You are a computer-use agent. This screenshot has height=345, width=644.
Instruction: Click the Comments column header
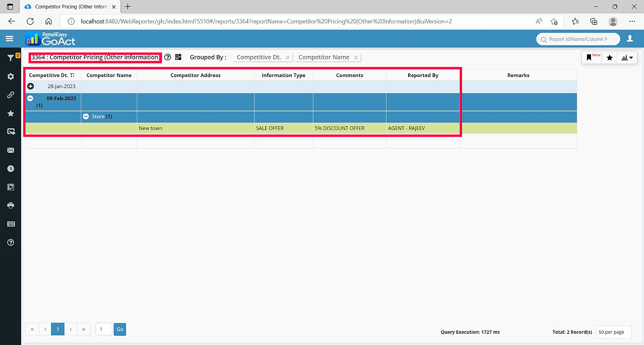point(350,75)
